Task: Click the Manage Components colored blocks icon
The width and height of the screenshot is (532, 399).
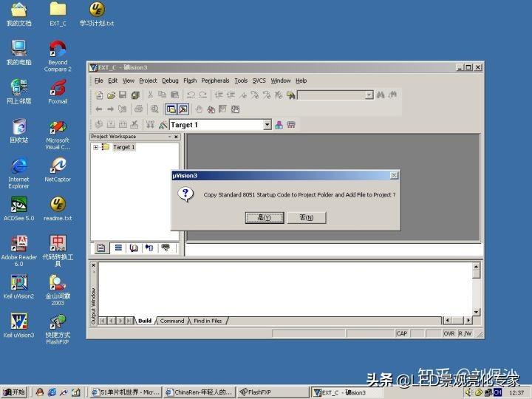Action: click(279, 125)
